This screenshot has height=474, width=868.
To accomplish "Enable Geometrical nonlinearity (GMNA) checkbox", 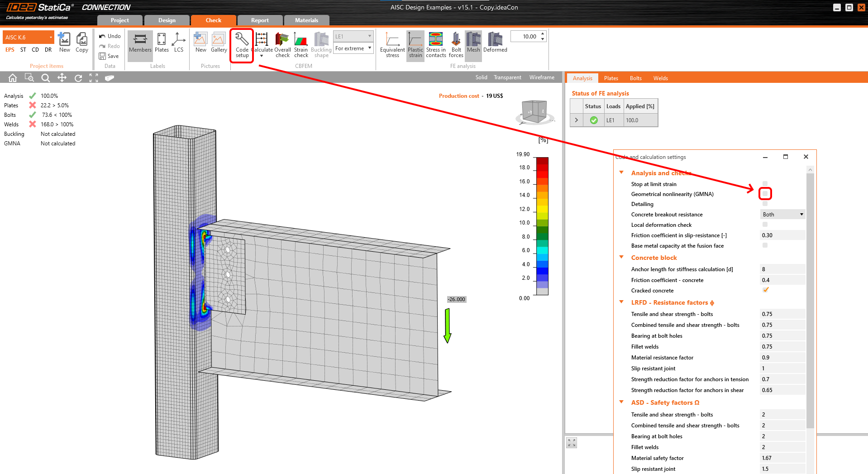I will point(765,194).
